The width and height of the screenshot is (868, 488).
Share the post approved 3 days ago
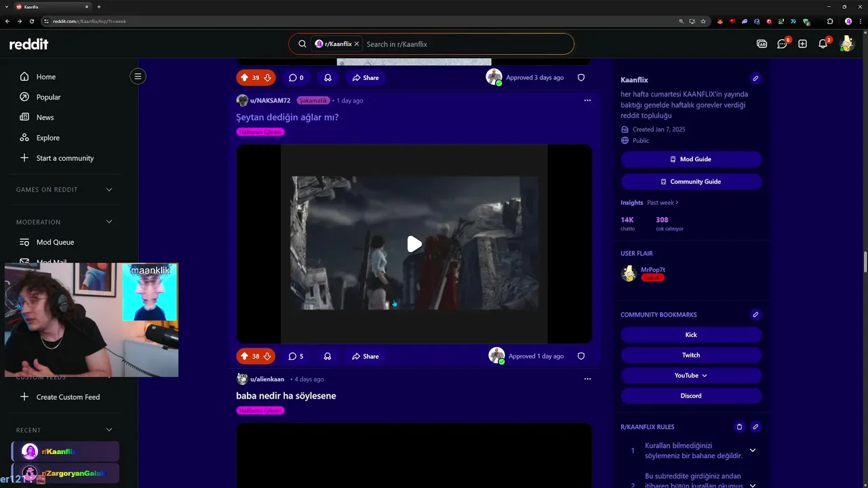[366, 78]
